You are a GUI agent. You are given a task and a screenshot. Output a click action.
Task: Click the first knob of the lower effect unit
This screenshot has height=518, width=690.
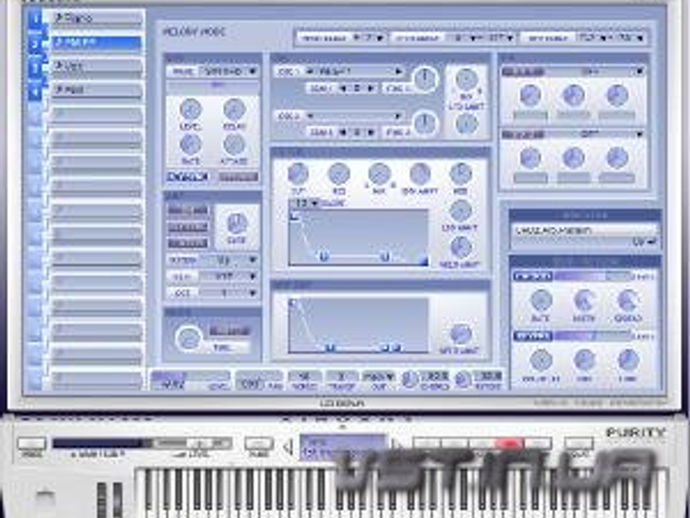pos(530,158)
